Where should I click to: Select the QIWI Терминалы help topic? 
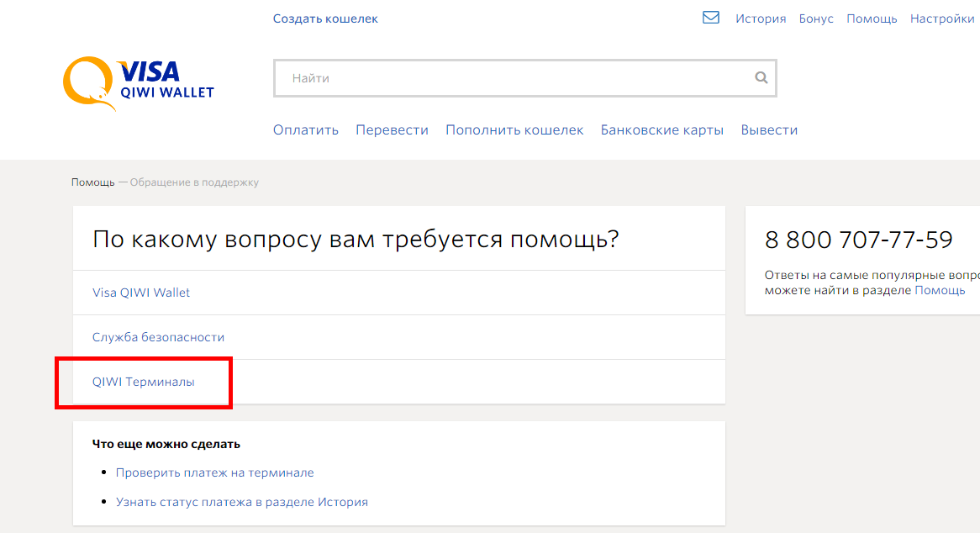click(x=143, y=382)
